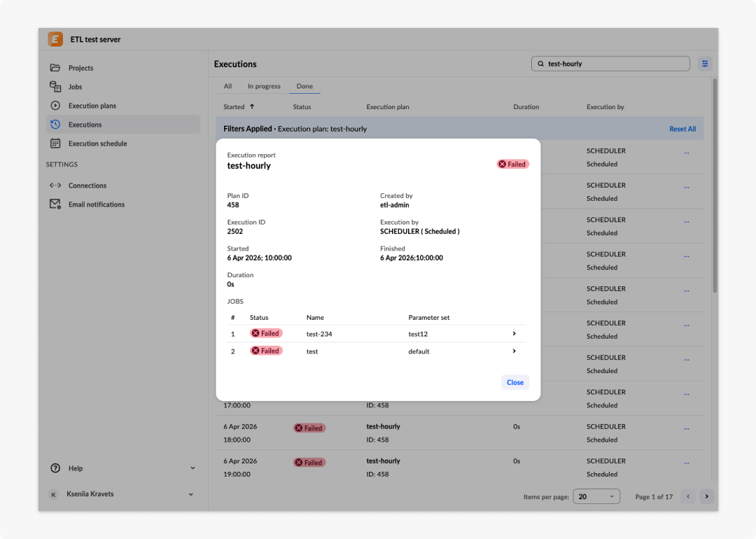Click Execution plan column header
Image resolution: width=756 pixels, height=539 pixels.
388,107
